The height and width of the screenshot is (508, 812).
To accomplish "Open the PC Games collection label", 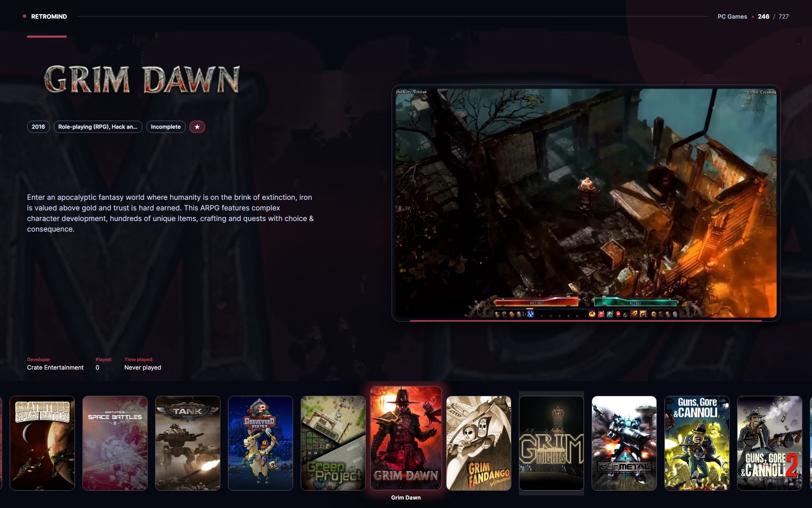I will tap(732, 17).
